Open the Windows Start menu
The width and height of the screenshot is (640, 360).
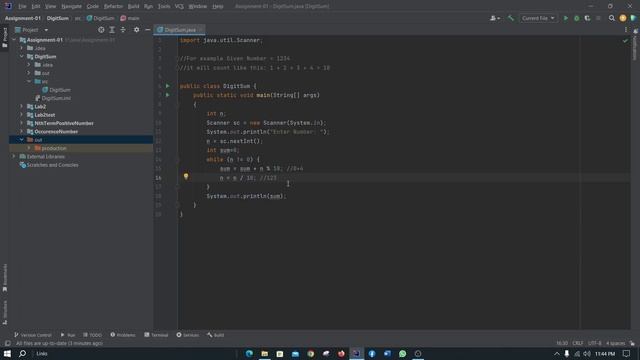point(7,353)
